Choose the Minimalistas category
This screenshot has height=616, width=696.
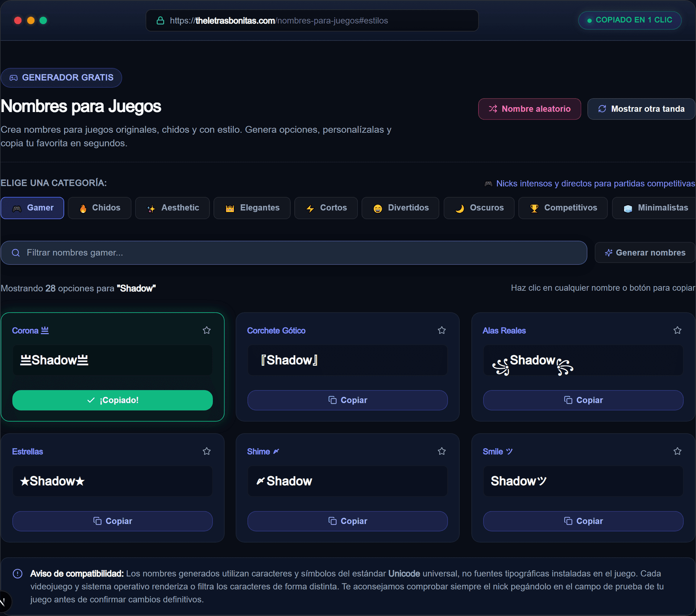pyautogui.click(x=654, y=208)
